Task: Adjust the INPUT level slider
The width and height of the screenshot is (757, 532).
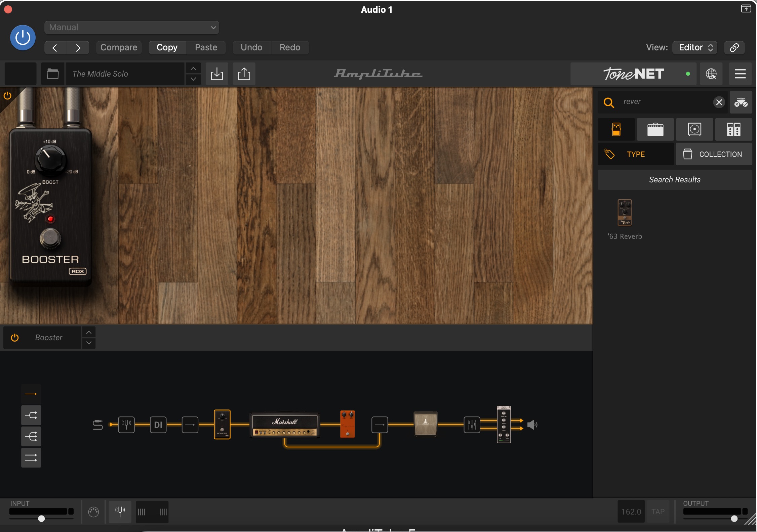Action: [x=41, y=519]
